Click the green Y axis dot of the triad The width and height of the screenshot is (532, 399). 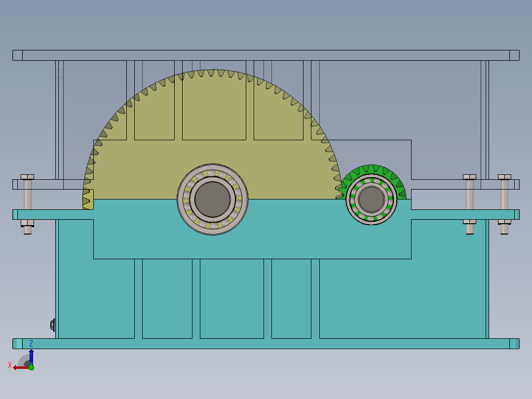[31, 367]
